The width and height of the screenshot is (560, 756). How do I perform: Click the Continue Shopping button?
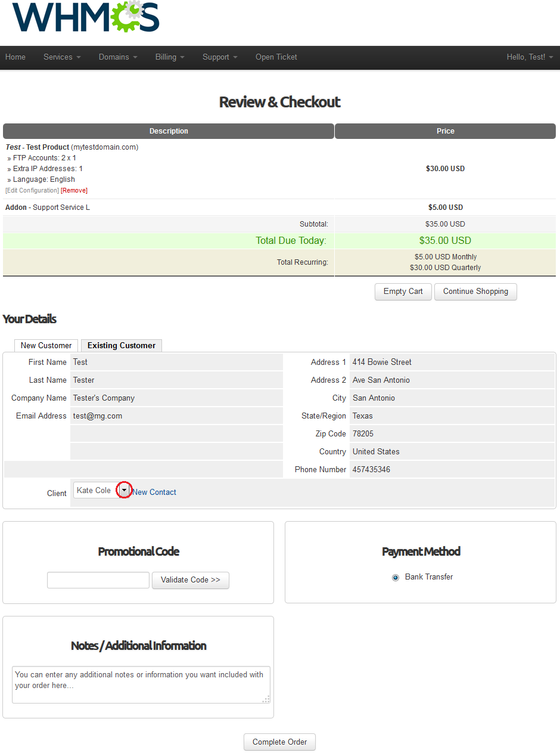(475, 292)
